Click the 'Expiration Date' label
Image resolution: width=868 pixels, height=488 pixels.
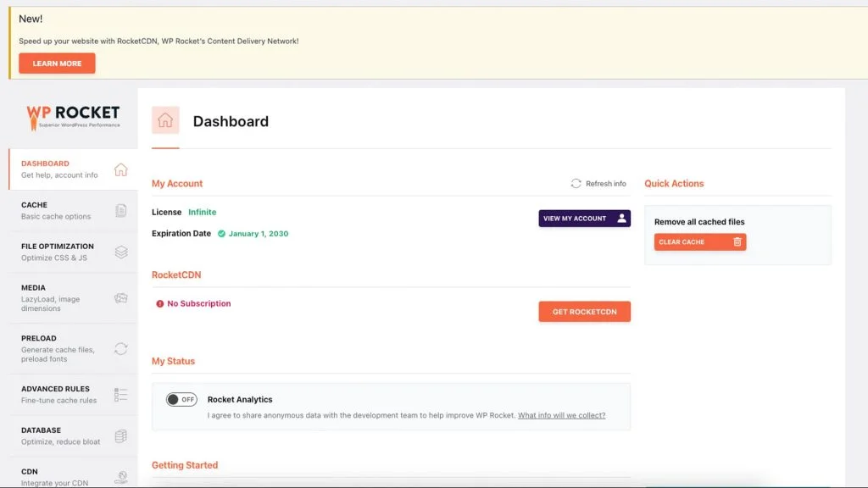click(x=181, y=234)
